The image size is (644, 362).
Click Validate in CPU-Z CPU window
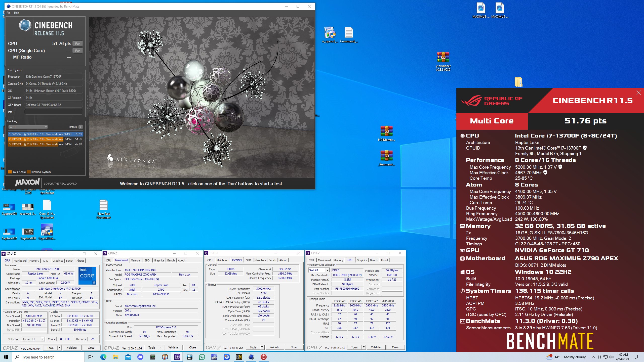tap(72, 348)
